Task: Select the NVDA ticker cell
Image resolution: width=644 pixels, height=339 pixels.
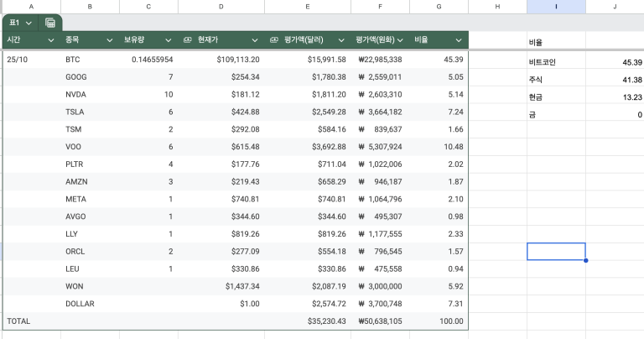Action: [90, 95]
